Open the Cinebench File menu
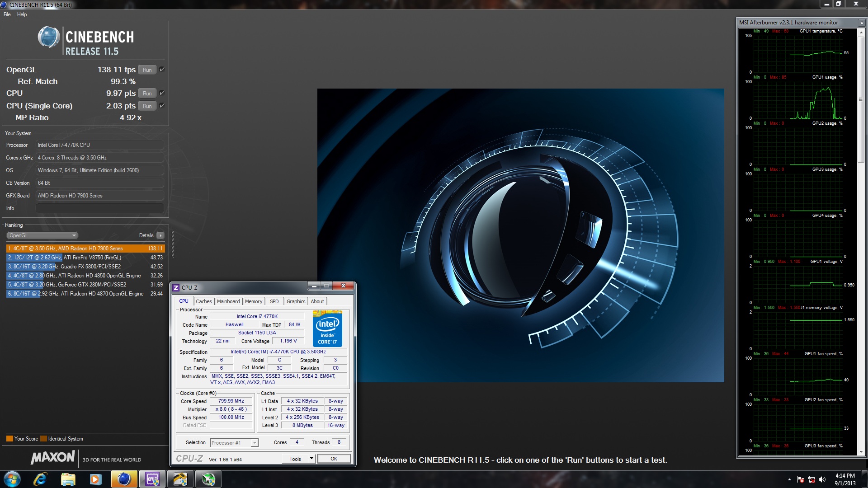The image size is (868, 488). 7,14
